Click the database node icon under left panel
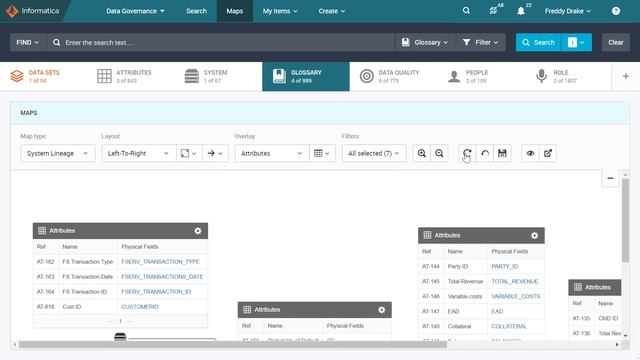 (120, 337)
